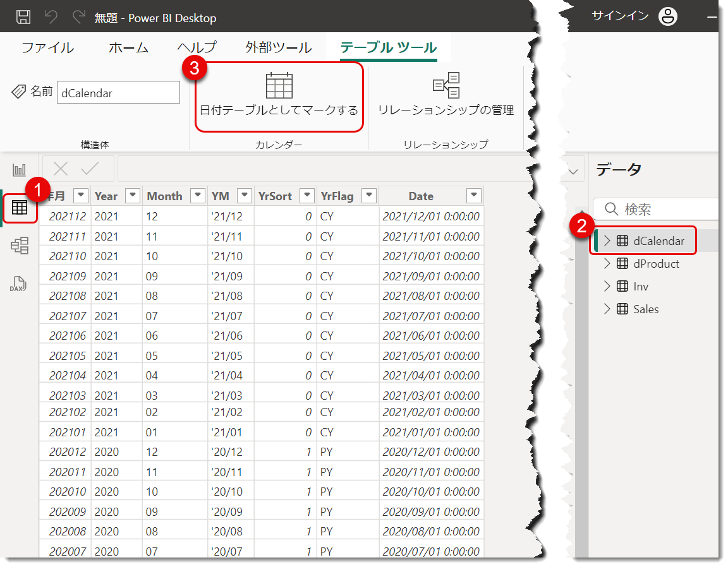Expand the Inv table chevron

click(607, 286)
